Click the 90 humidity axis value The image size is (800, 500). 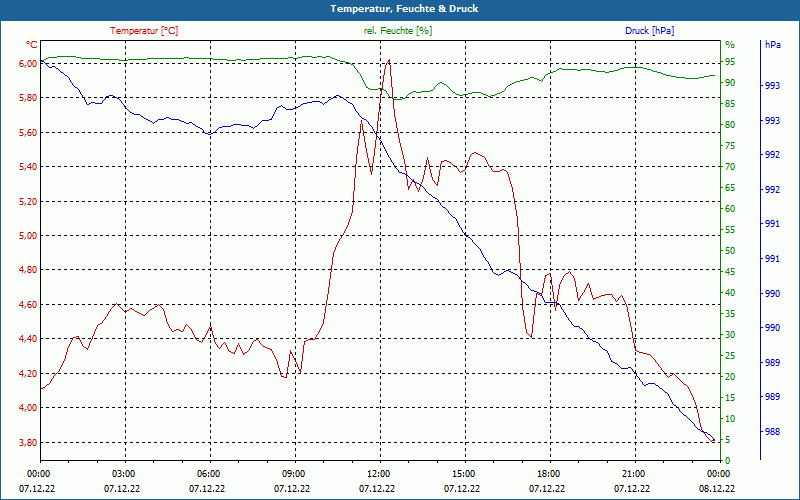(730, 83)
